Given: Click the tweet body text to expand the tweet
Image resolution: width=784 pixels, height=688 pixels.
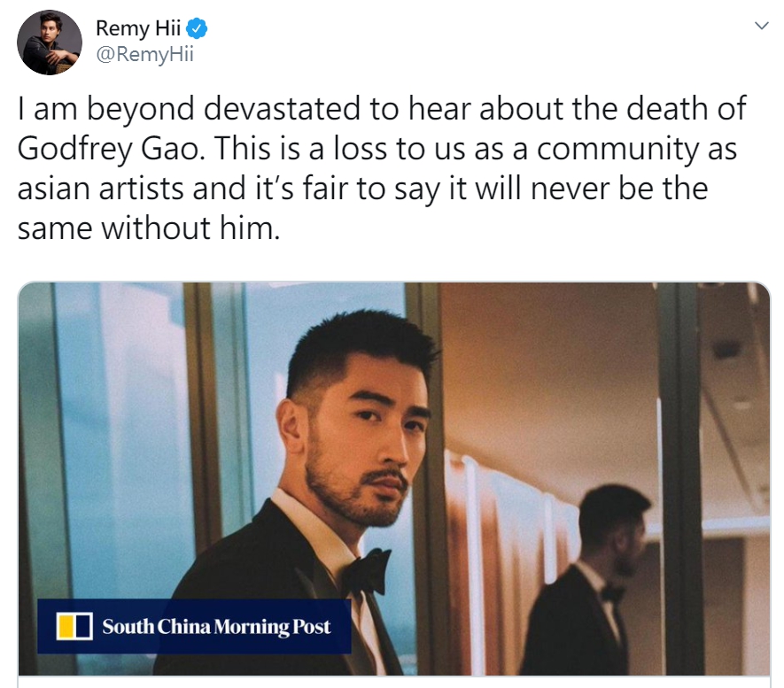Looking at the screenshot, I should pyautogui.click(x=382, y=168).
